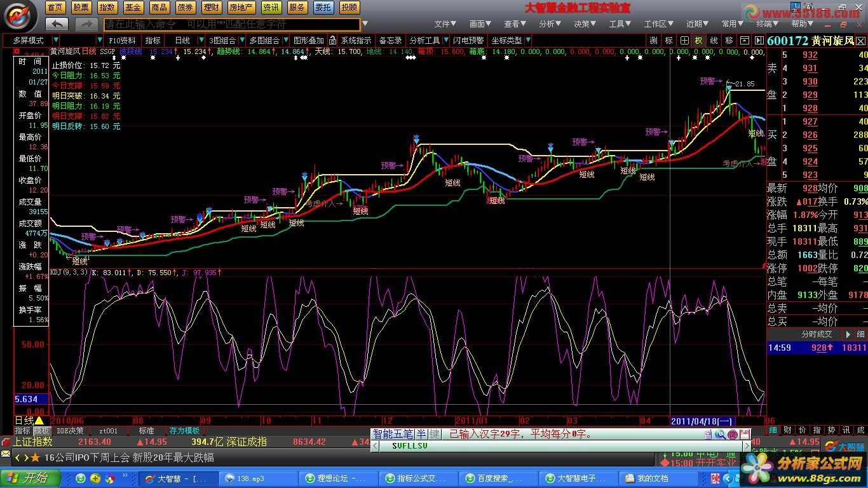
Task: Open the 备忘录 memo button
Action: 390,40
